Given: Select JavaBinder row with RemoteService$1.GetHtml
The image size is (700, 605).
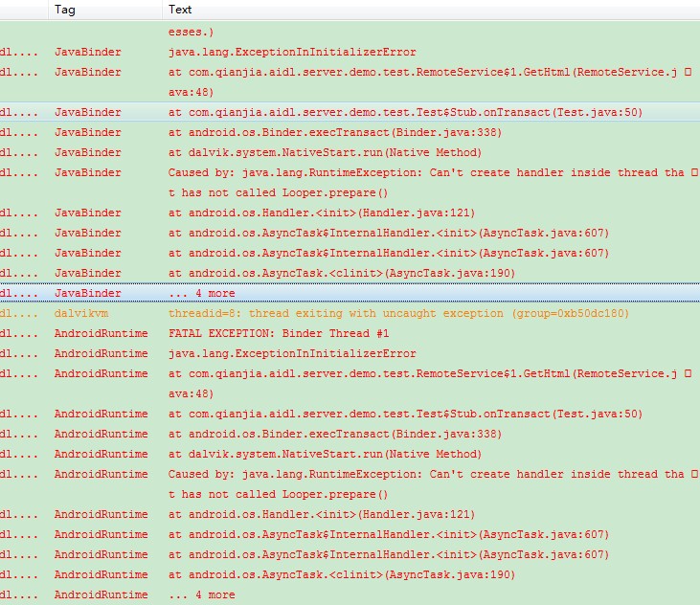Looking at the screenshot, I should tap(350, 82).
